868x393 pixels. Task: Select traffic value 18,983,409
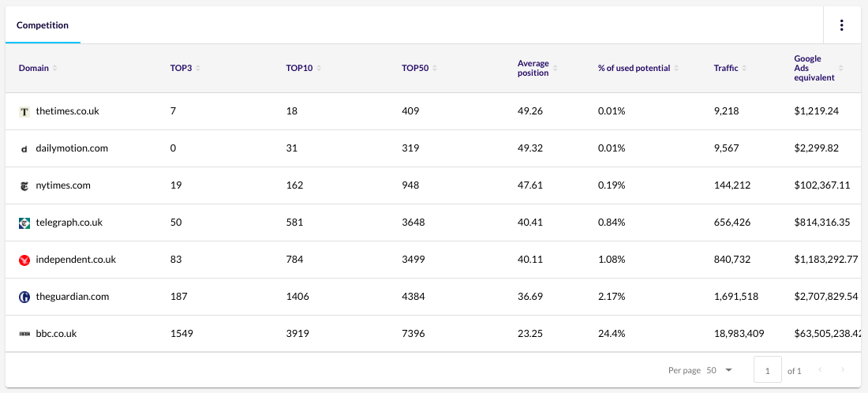coord(739,334)
